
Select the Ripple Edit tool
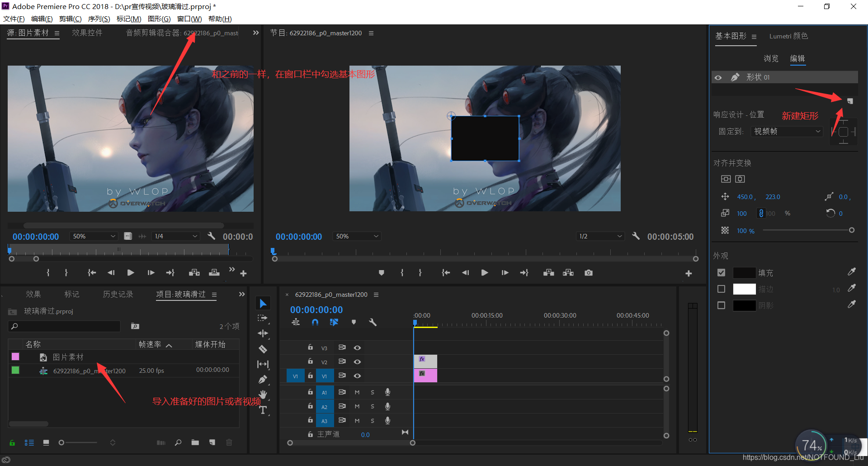[263, 333]
